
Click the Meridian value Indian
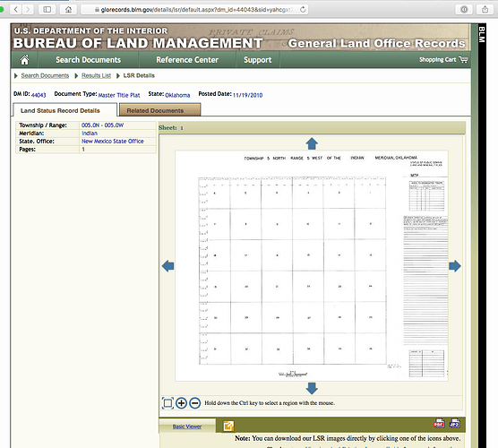(x=90, y=134)
